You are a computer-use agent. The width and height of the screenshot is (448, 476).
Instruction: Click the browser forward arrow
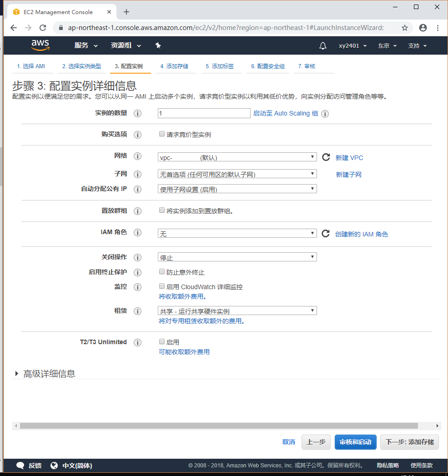[28, 28]
